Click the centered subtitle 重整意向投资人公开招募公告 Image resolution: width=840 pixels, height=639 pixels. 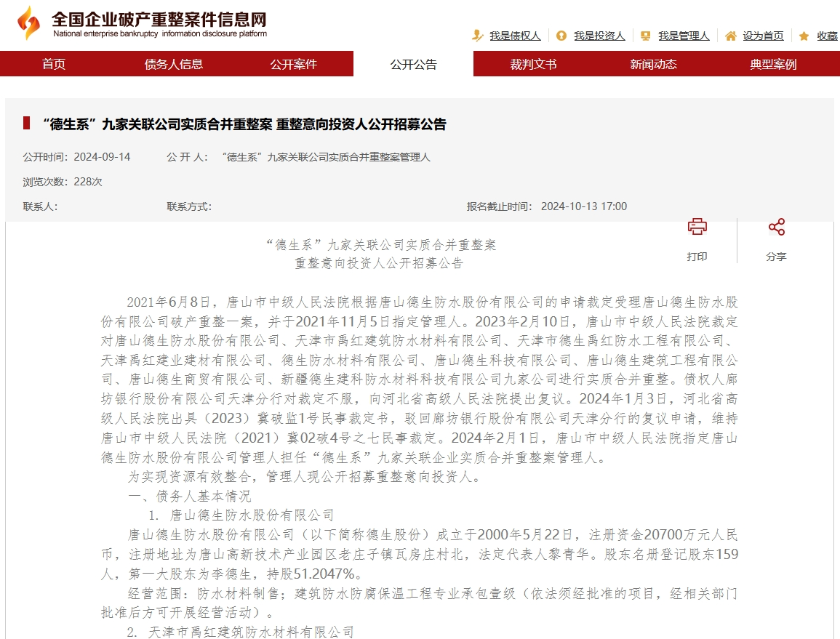coord(380,263)
